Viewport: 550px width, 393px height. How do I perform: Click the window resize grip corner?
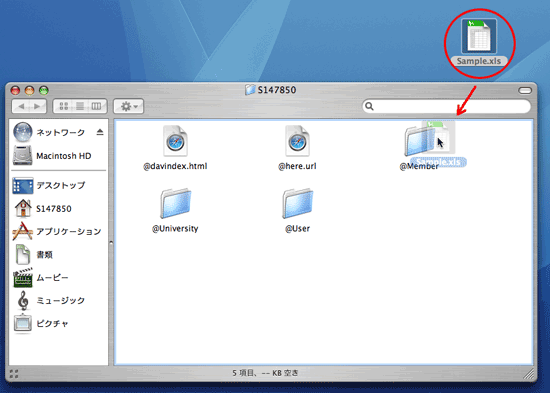tap(529, 374)
